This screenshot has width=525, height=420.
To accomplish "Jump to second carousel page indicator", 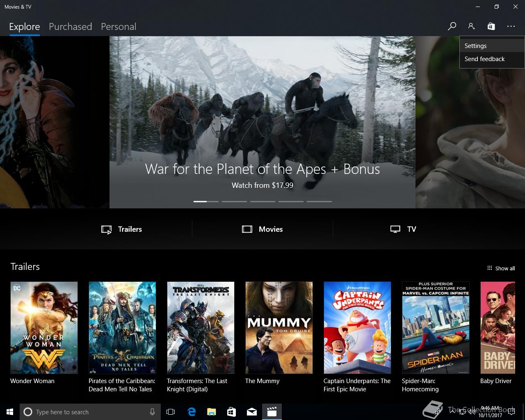I will [x=234, y=201].
